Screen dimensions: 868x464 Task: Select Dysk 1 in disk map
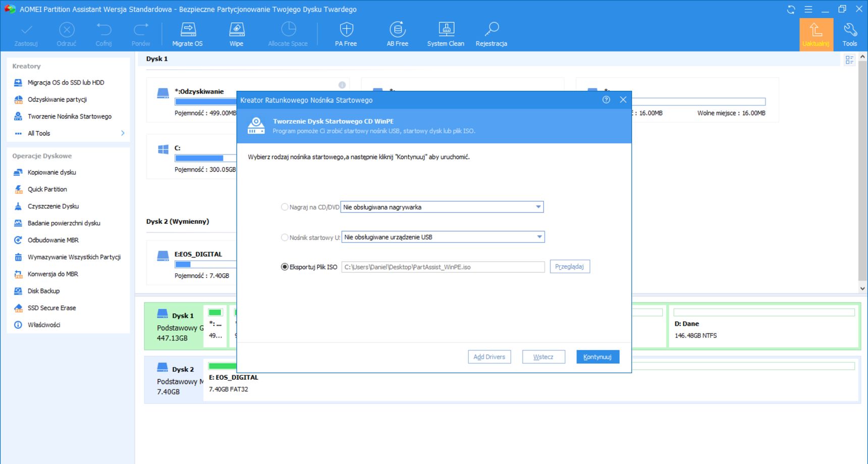175,326
